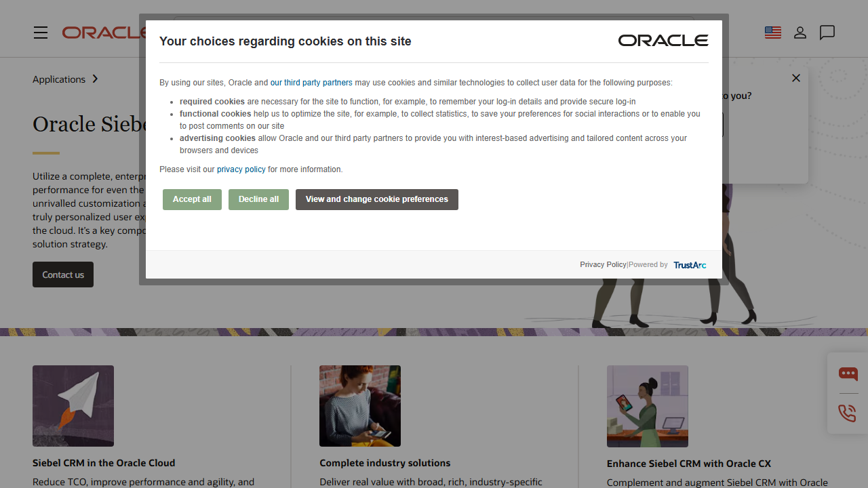The height and width of the screenshot is (488, 868).
Task: Open the woman holding tablet thumbnail
Action: [648, 407]
